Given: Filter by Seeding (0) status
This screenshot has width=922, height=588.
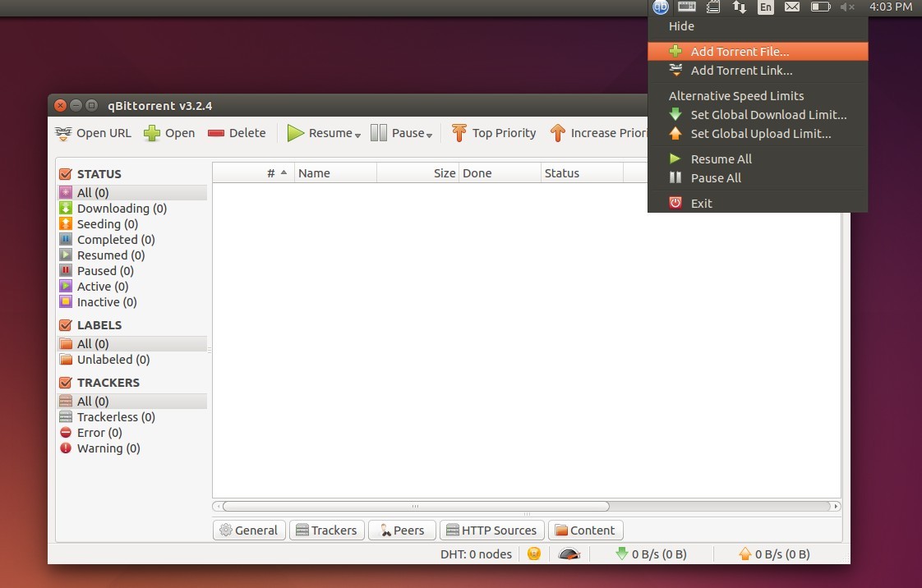Looking at the screenshot, I should coord(132,224).
